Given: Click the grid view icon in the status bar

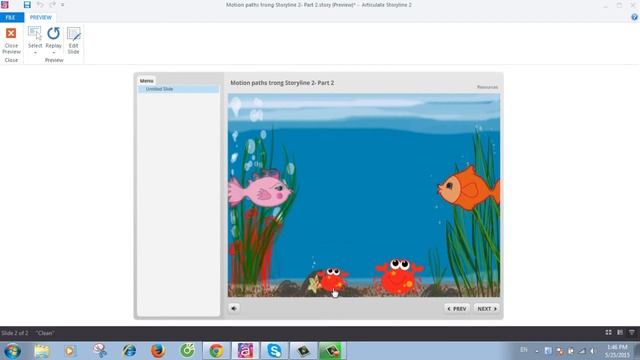Looking at the screenshot, I should pos(608,333).
